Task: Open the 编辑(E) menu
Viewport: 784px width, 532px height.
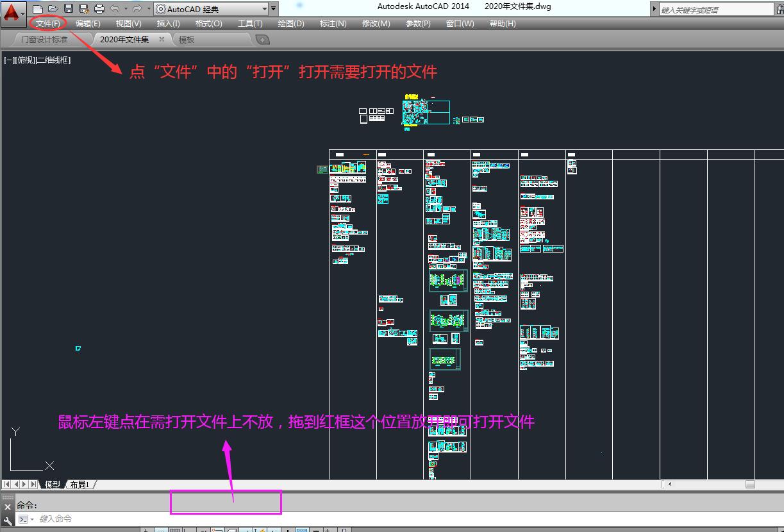Action: point(88,24)
